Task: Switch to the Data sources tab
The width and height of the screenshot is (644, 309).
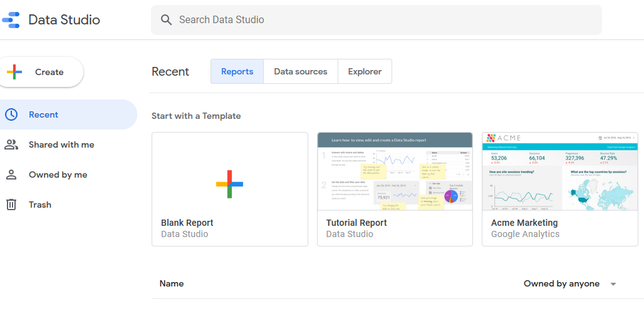Action: coord(301,71)
